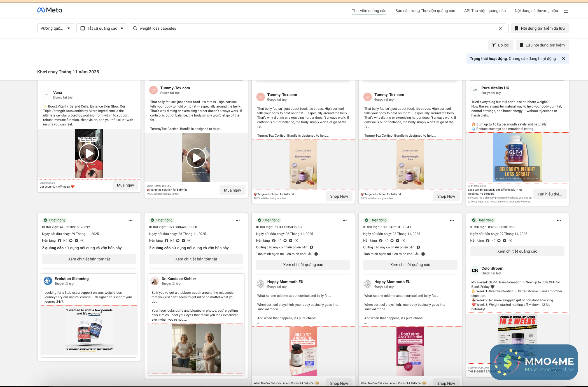The height and width of the screenshot is (387, 588).
Task: Remove the Trạng thái hoạt động filter chip
Action: (x=564, y=59)
